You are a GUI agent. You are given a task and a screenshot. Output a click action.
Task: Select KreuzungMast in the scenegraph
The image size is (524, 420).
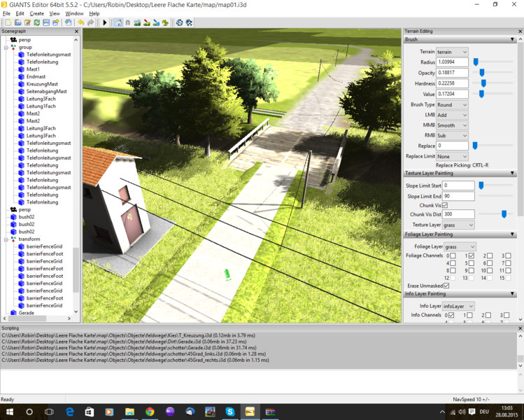pos(42,84)
